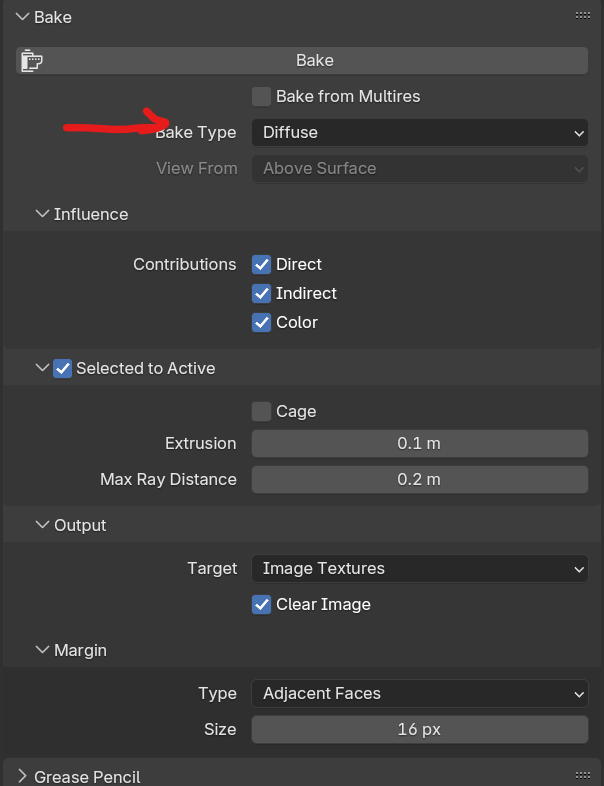This screenshot has width=604, height=786.
Task: Click the Size label under Margin
Action: pos(220,729)
